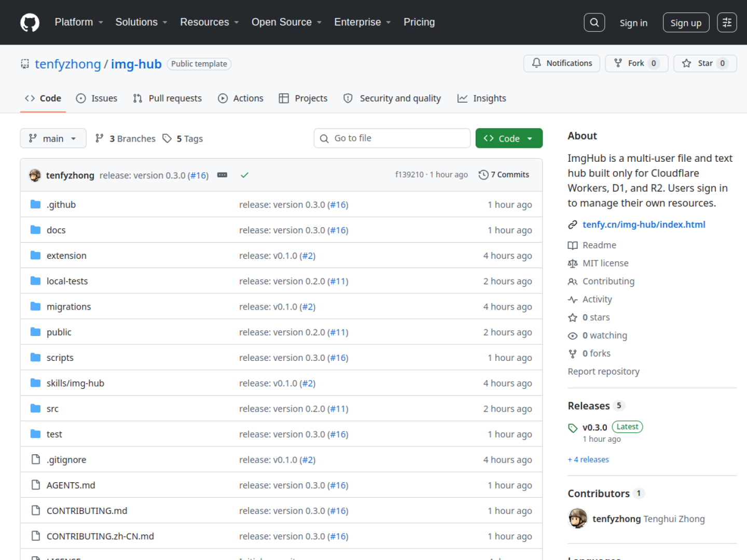The image size is (747, 560).
Task: Open the src folder
Action: point(52,409)
